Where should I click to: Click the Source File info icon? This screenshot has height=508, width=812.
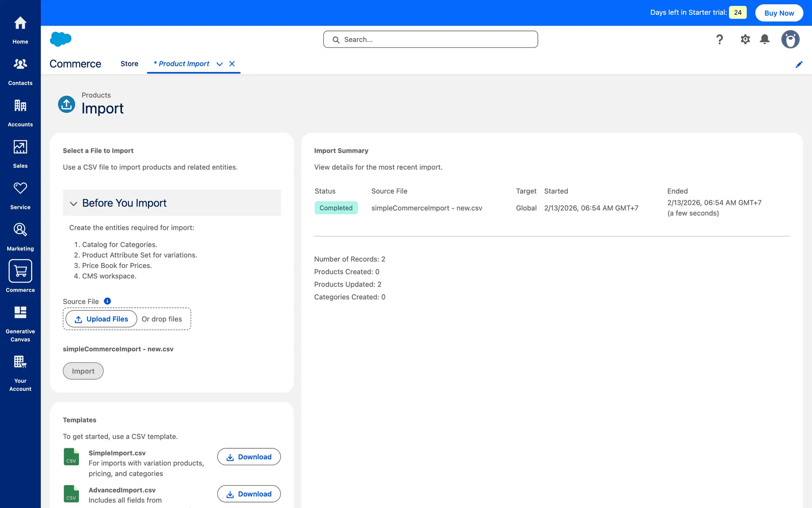tap(107, 301)
